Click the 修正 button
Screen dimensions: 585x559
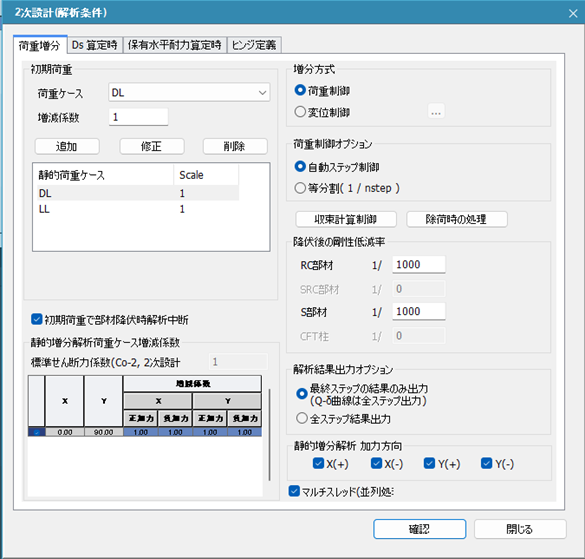pyautogui.click(x=151, y=146)
